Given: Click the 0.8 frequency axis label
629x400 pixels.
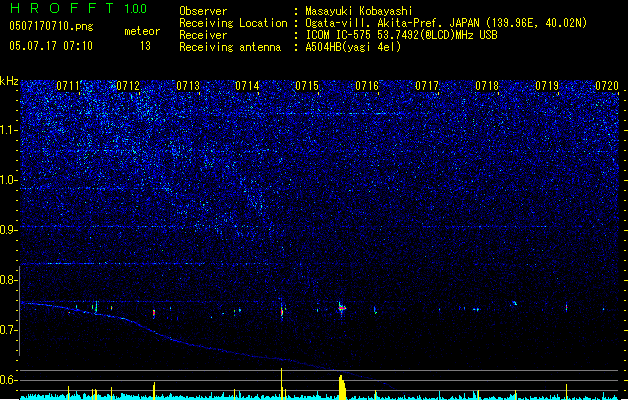Looking at the screenshot, I should pyautogui.click(x=8, y=280).
